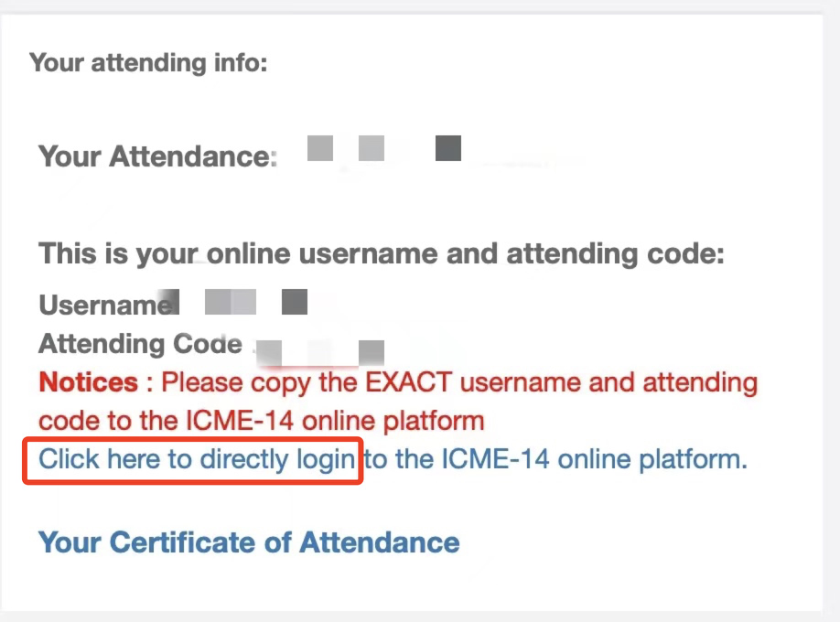
Task: Click "to the ICME-14 online platform." link text
Action: coord(556,459)
